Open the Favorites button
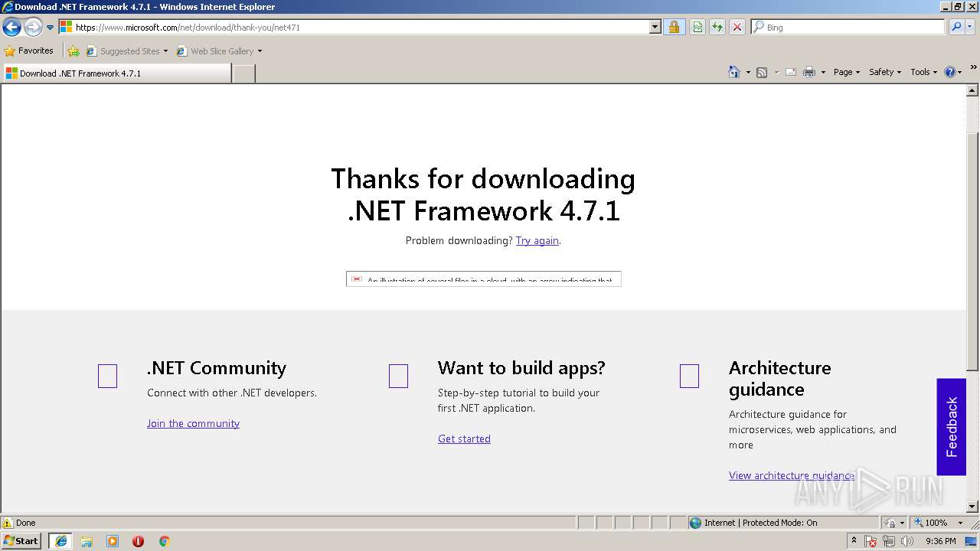 point(29,51)
